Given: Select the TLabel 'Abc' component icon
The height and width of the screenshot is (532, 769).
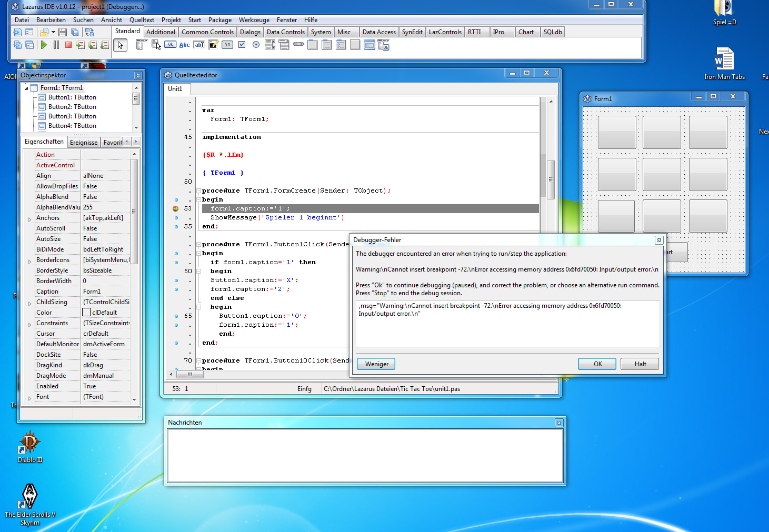Looking at the screenshot, I should 184,45.
